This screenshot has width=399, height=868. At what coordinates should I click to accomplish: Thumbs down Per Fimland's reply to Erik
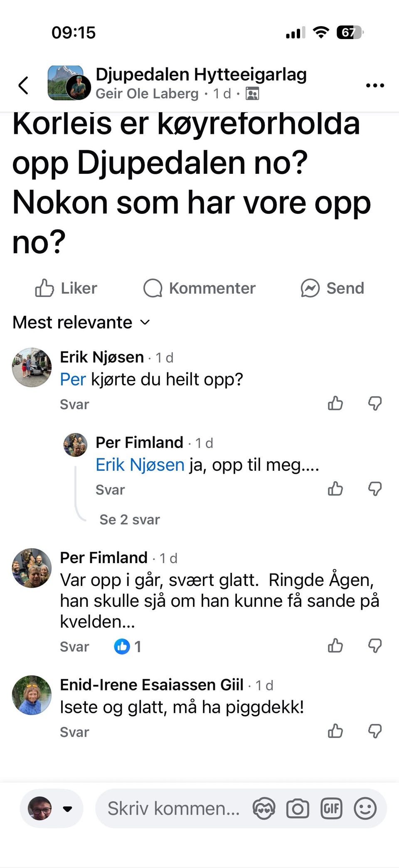point(375,489)
